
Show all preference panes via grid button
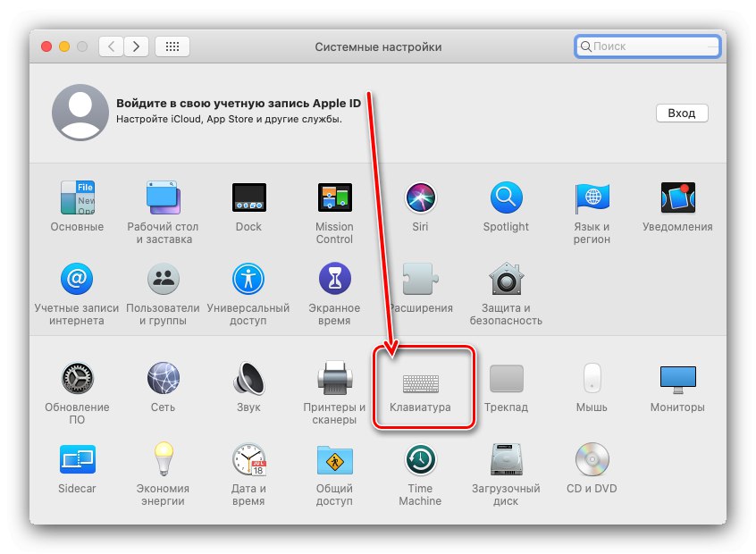click(172, 46)
